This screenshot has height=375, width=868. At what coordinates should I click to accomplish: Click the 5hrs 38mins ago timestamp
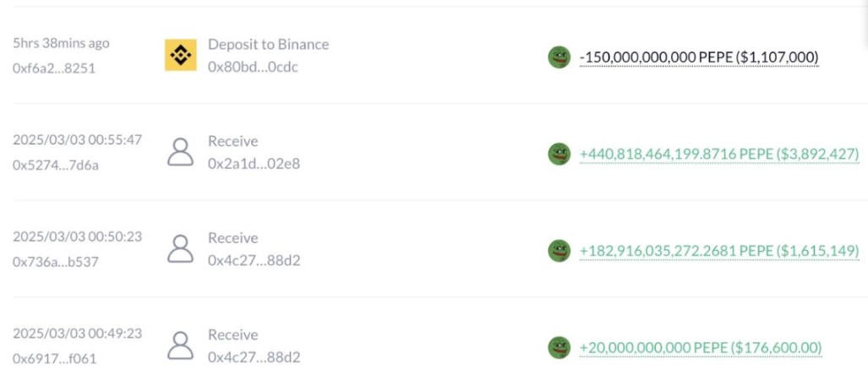(61, 43)
